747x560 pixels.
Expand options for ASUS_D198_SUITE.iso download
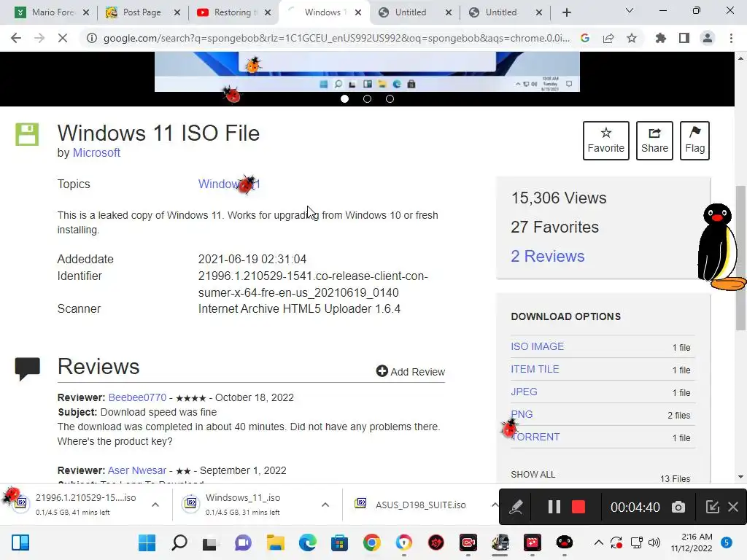[495, 505]
